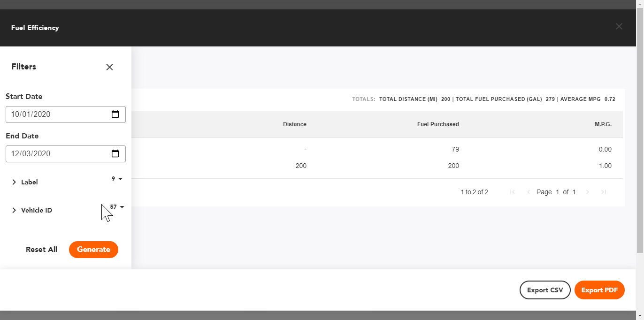Go to previous page of results
The width and height of the screenshot is (644, 320).
pos(528,192)
